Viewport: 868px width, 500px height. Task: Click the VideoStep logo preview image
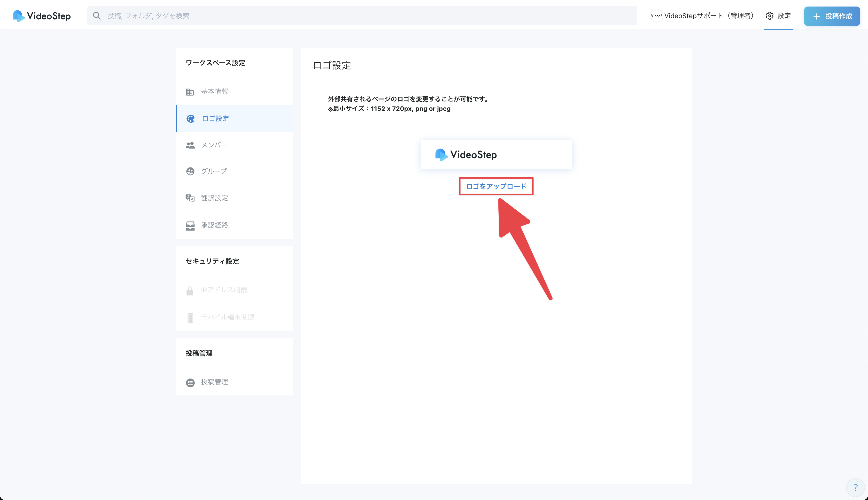click(x=496, y=155)
